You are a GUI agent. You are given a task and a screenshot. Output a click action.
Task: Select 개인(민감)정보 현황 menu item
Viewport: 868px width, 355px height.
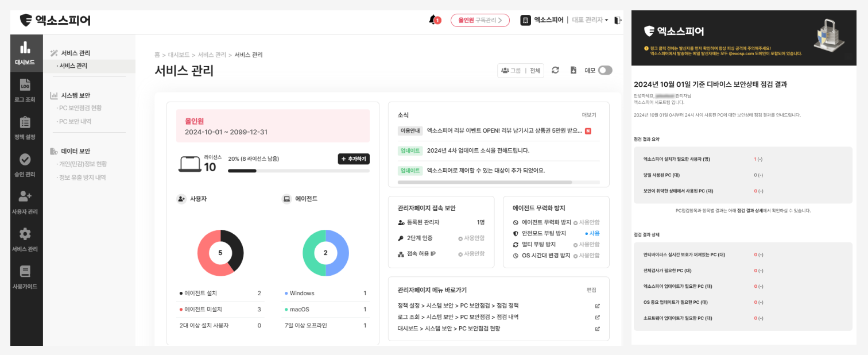pos(82,164)
